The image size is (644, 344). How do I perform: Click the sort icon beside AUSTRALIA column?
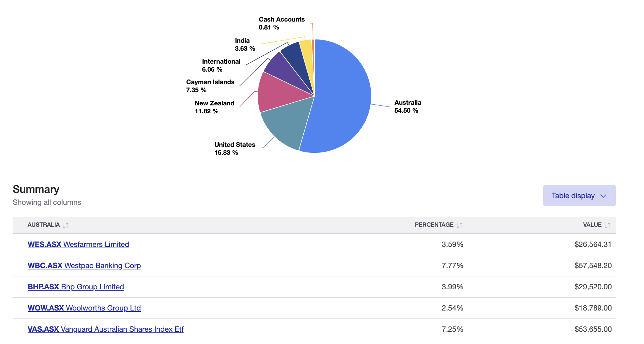(65, 225)
